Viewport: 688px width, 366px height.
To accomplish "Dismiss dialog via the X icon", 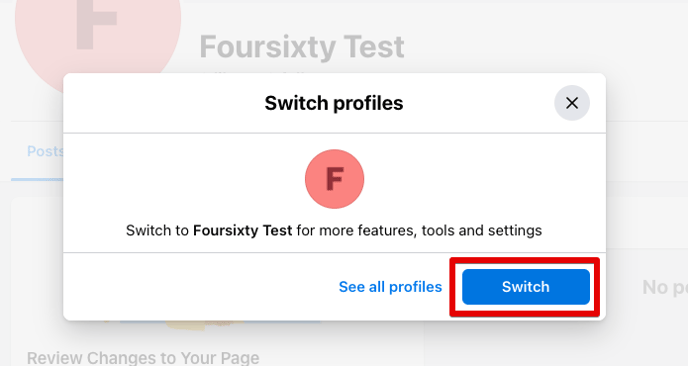I will point(572,103).
